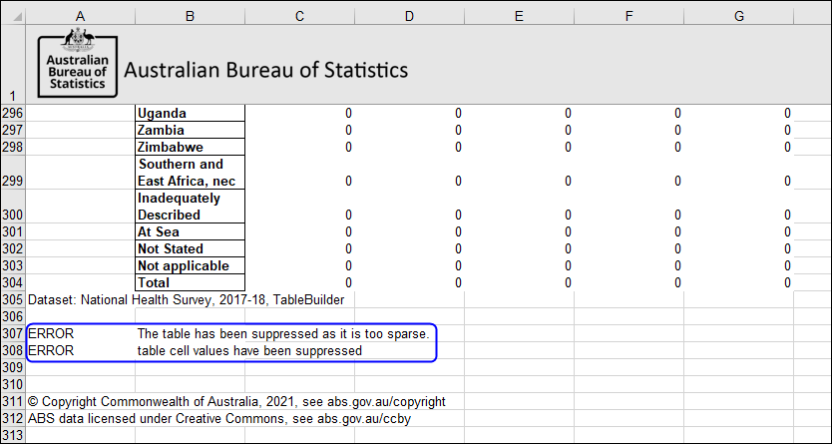Click 'table cell values have been suppressed' message
This screenshot has width=832, height=444.
pos(249,351)
